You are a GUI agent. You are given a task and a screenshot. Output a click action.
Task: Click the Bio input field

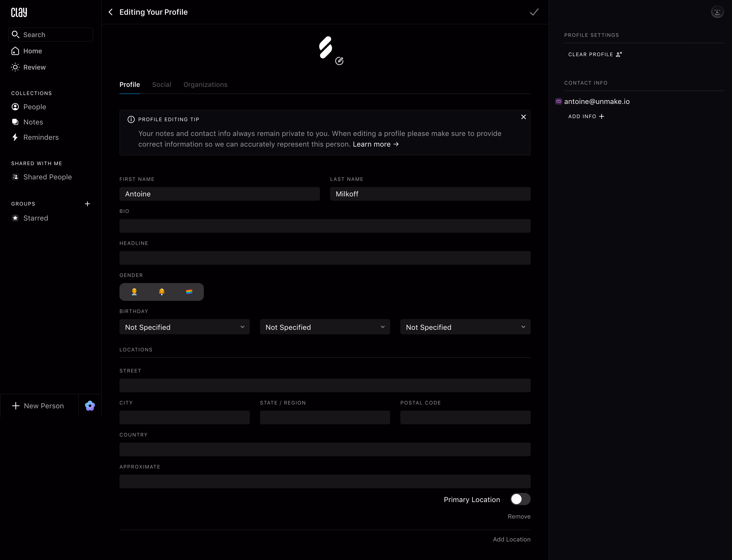click(x=325, y=226)
